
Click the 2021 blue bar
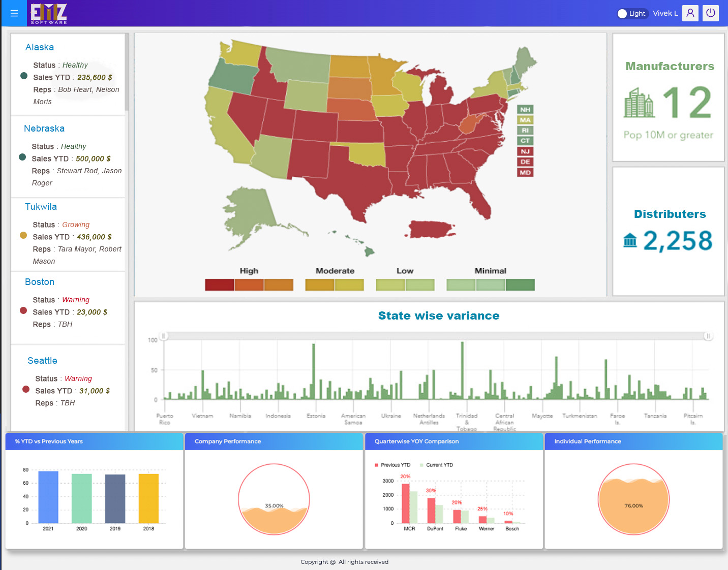pos(48,497)
